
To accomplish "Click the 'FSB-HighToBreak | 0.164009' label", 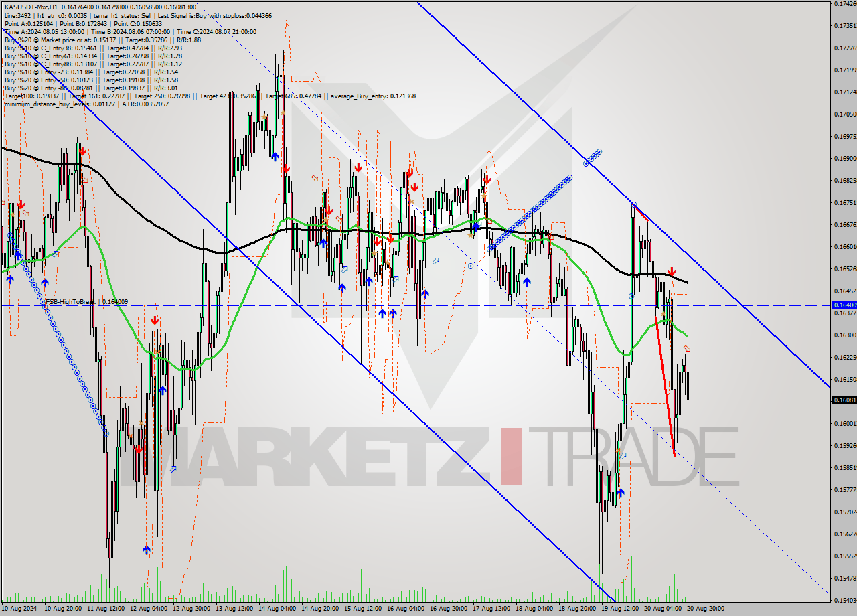I will pyautogui.click(x=87, y=302).
